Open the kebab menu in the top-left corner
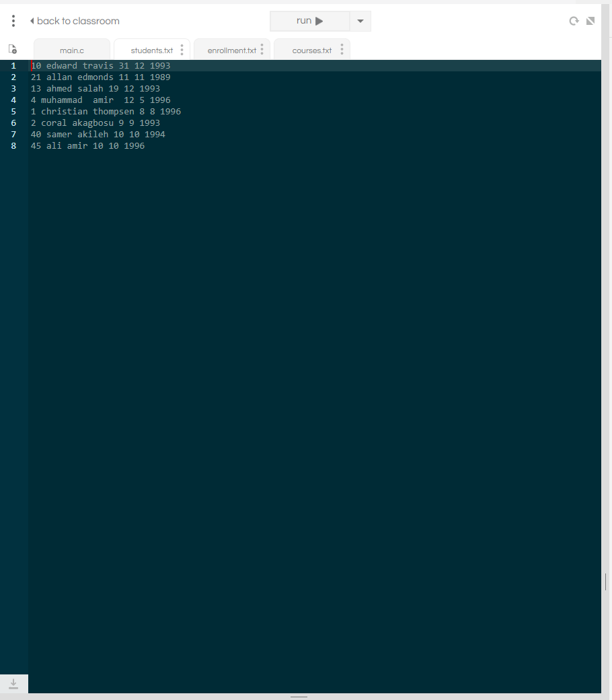This screenshot has width=612, height=700. 13,21
